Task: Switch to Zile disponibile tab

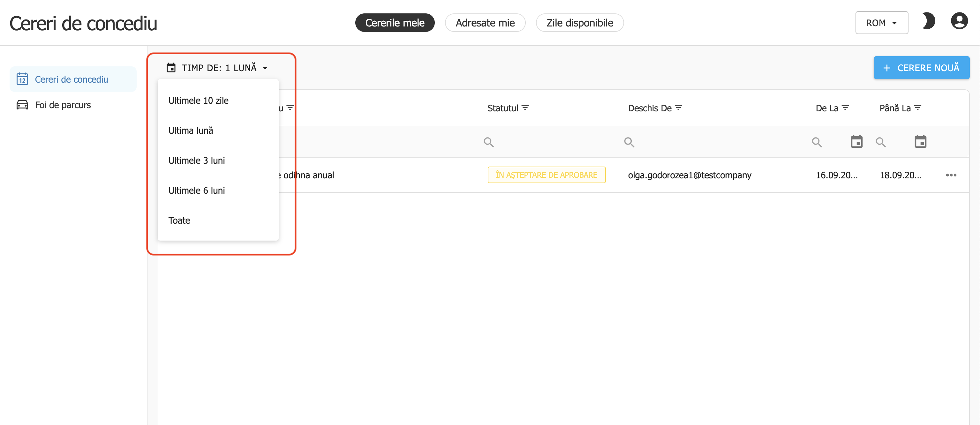Action: pyautogui.click(x=579, y=23)
